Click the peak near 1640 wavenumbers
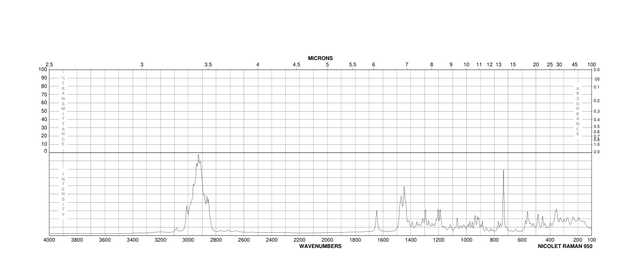The height and width of the screenshot is (278, 644). tap(377, 211)
